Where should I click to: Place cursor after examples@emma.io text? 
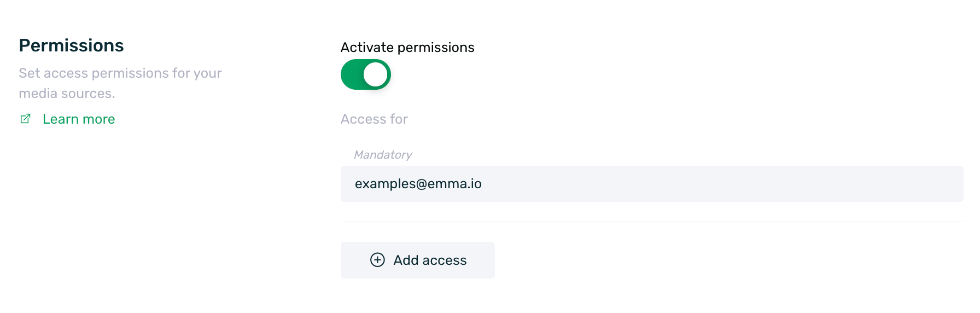[x=483, y=184]
